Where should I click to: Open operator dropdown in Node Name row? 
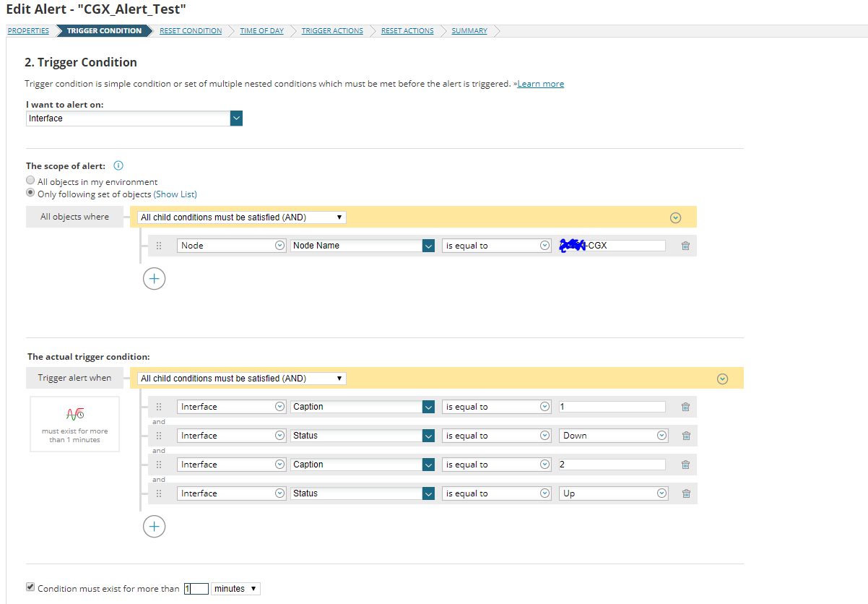[497, 246]
